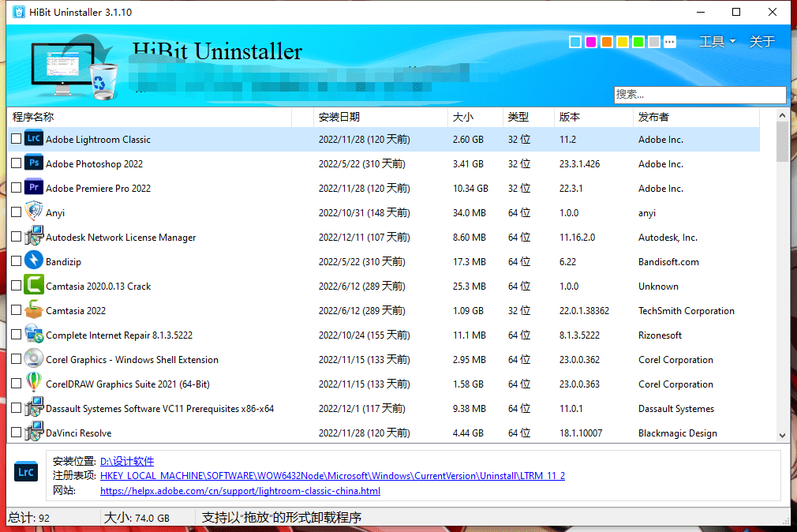This screenshot has width=797, height=532.
Task: Click the Dassault Systemes Prerequisites installer icon
Action: (x=34, y=407)
